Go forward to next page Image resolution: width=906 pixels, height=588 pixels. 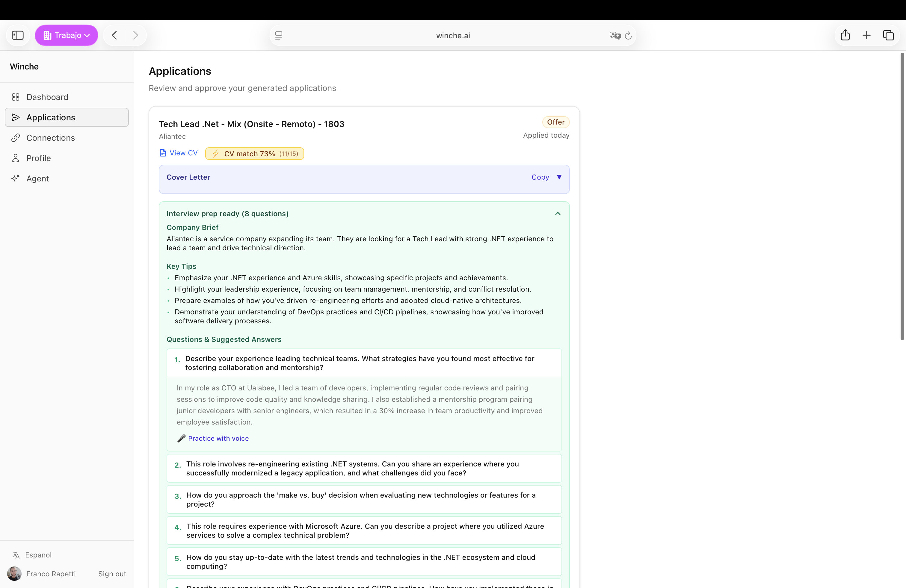click(135, 35)
